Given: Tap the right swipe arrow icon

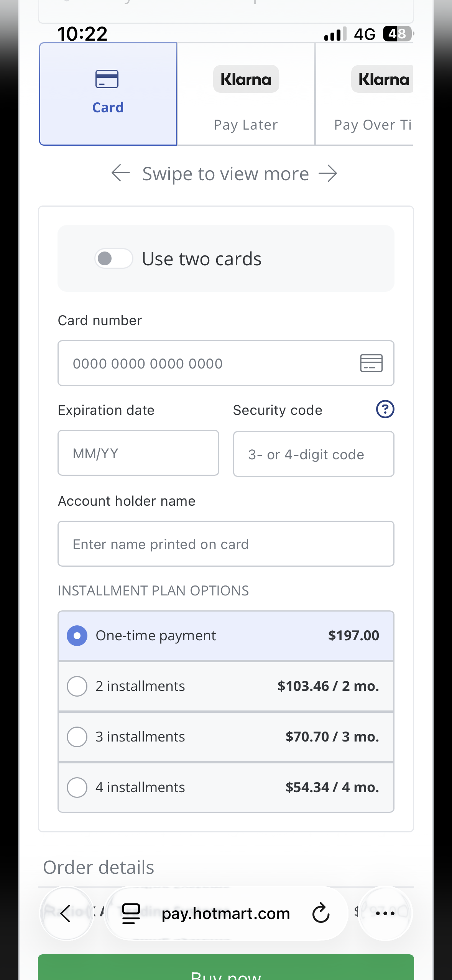Looking at the screenshot, I should 328,173.
